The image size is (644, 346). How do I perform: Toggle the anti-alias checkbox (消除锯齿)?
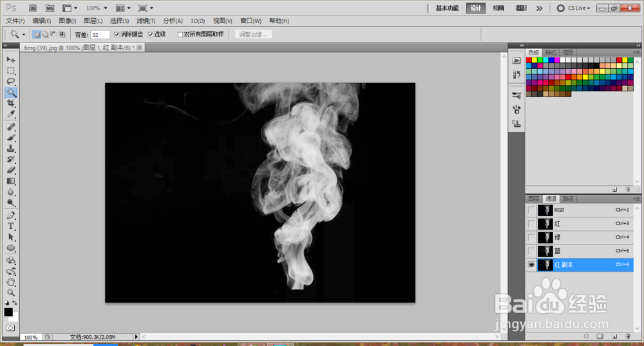117,35
